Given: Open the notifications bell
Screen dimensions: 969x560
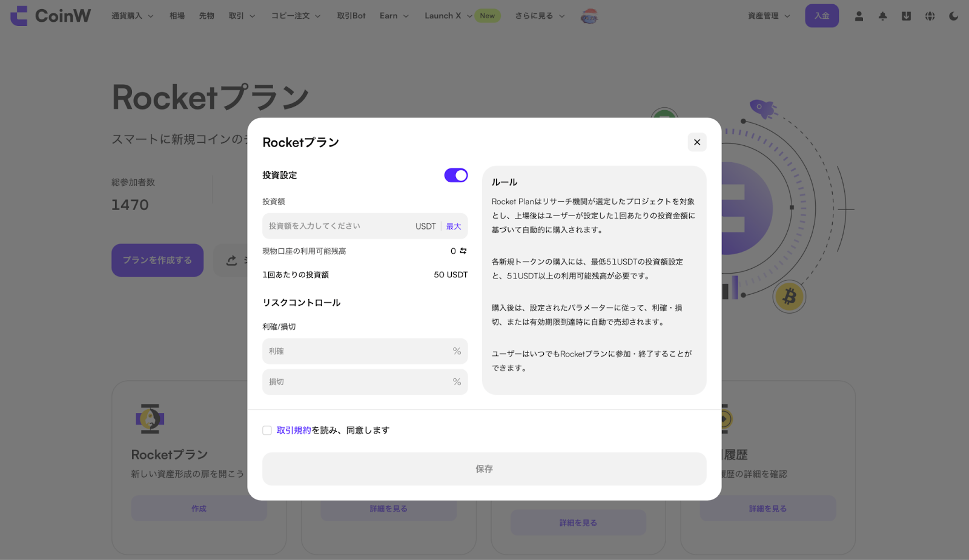Looking at the screenshot, I should (882, 16).
